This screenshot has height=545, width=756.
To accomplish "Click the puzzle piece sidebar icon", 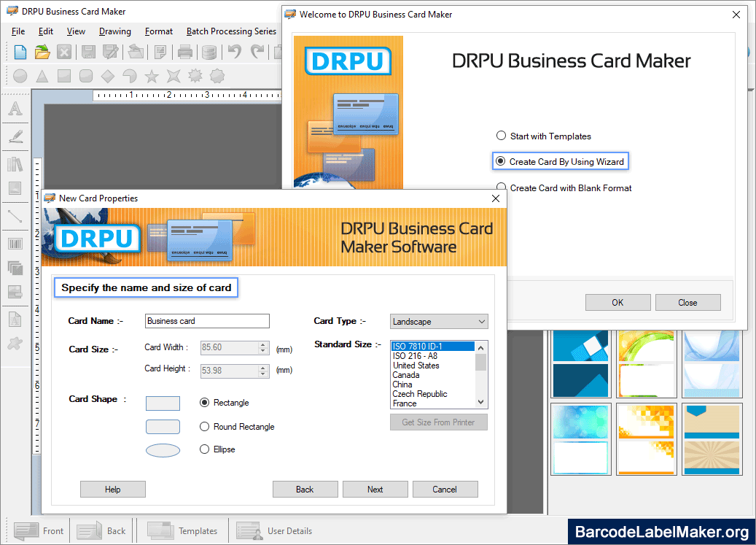I will click(15, 344).
